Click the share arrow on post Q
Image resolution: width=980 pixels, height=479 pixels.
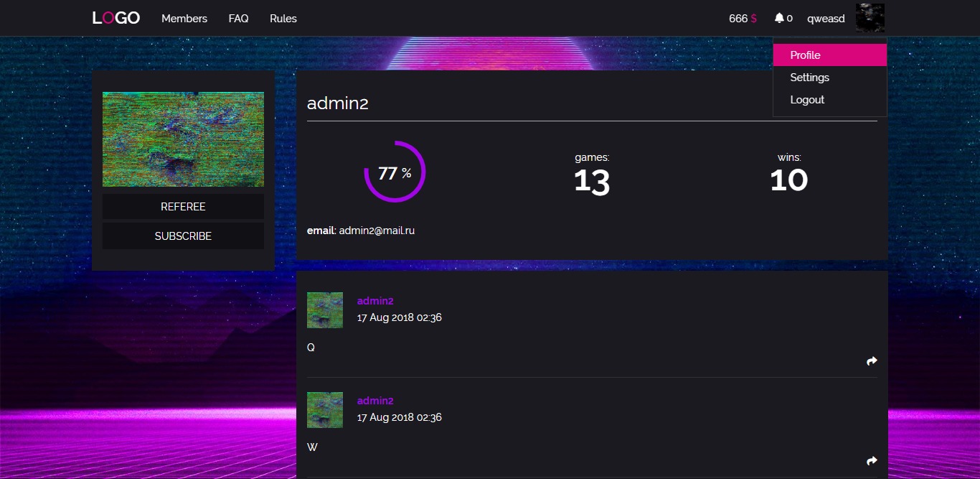click(x=872, y=361)
